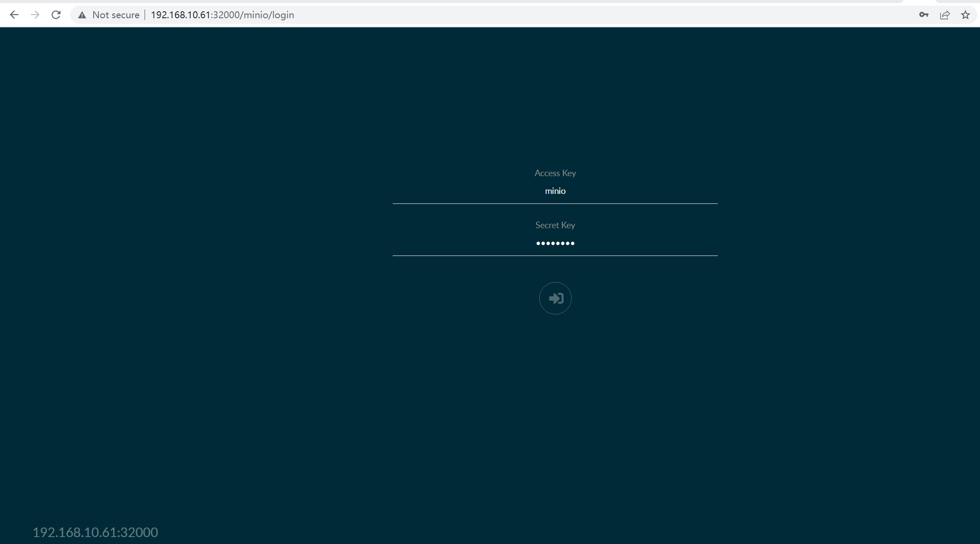Focus the Access Key field containing minio
This screenshot has width=980, height=544.
coord(555,191)
